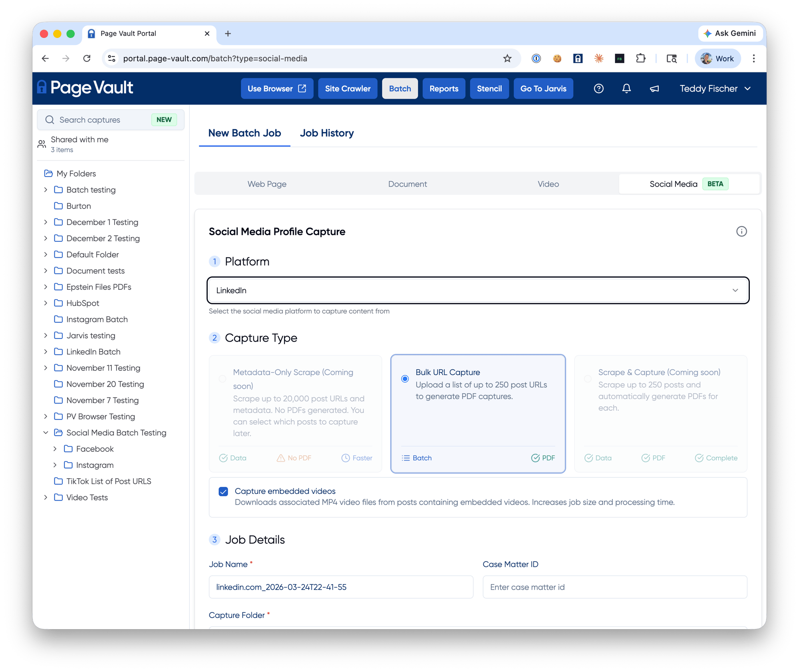The height and width of the screenshot is (672, 799).
Task: Click the Search captures magnifier icon
Action: tap(50, 120)
